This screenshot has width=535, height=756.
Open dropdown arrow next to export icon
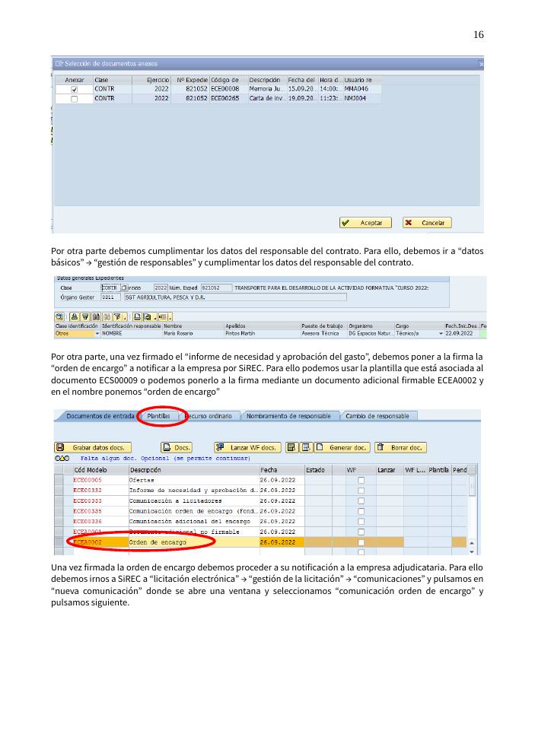(154, 316)
